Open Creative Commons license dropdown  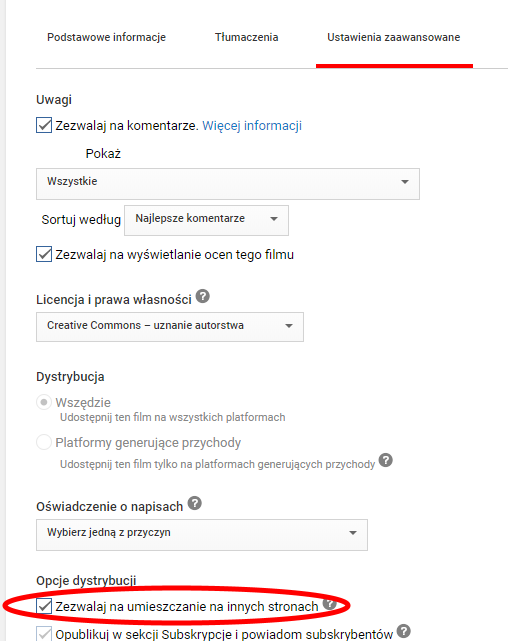[x=170, y=327]
